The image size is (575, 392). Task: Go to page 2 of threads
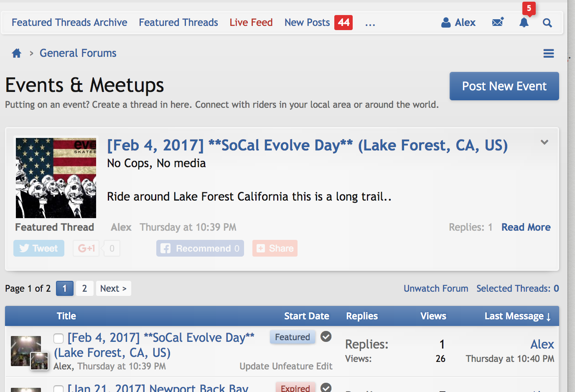point(84,288)
